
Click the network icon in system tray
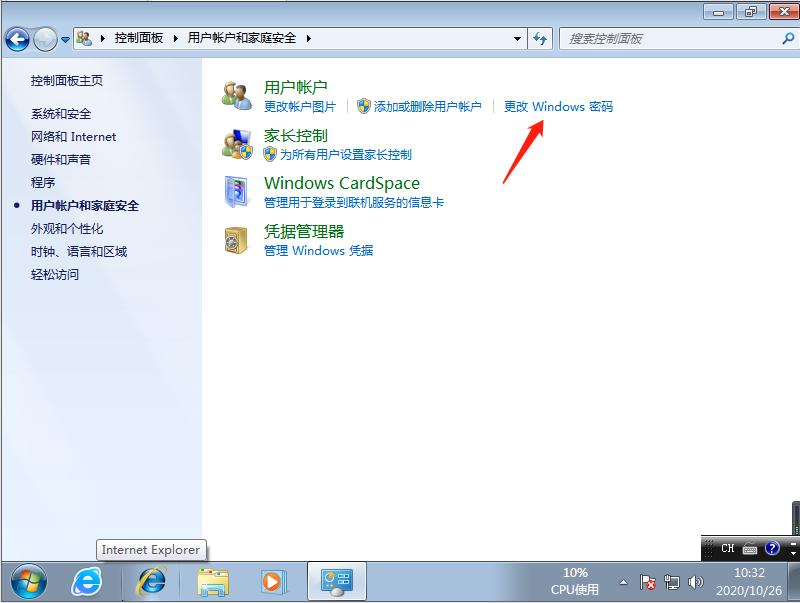(x=670, y=582)
